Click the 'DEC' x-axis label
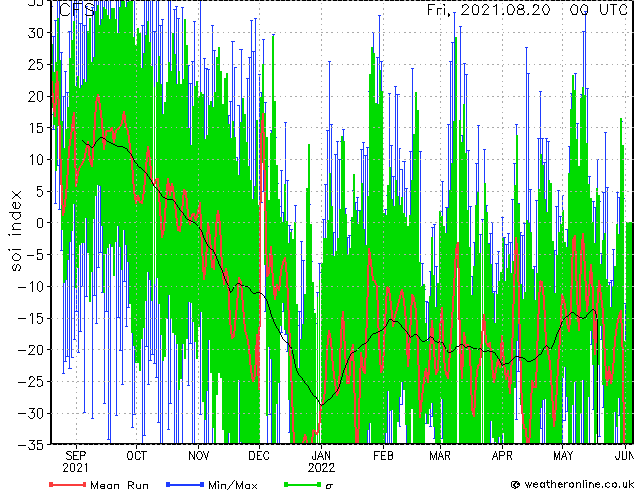Viewport: 634px width, 490px height. [x=259, y=456]
